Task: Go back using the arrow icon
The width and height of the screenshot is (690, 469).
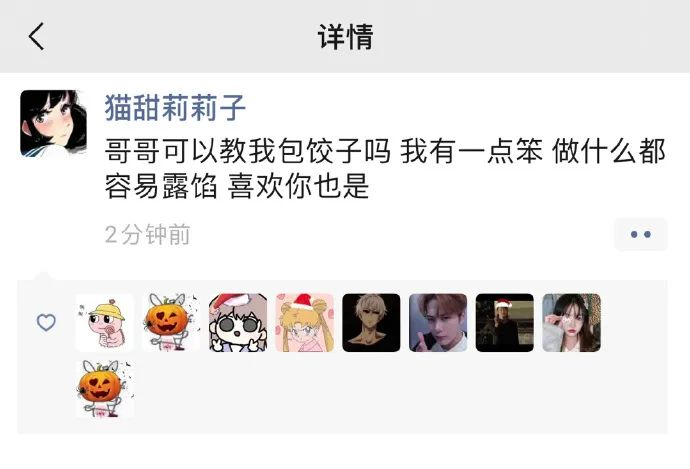Action: (x=37, y=36)
